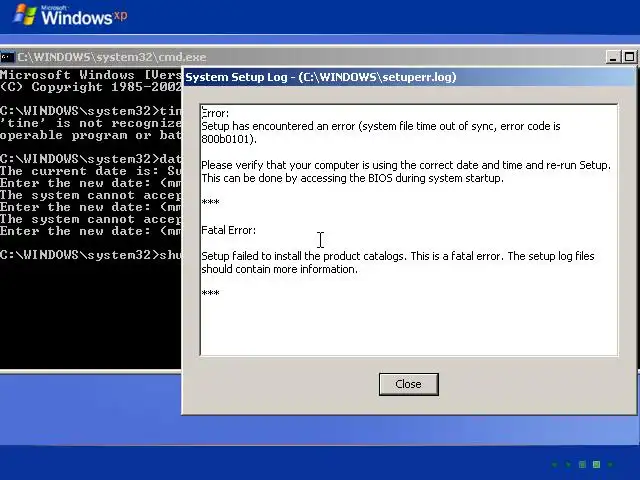Viewport: 640px width, 480px height.
Task: Select 'C:\WINDOWS\system32>tin' prompt line in cmd
Action: coord(91,111)
